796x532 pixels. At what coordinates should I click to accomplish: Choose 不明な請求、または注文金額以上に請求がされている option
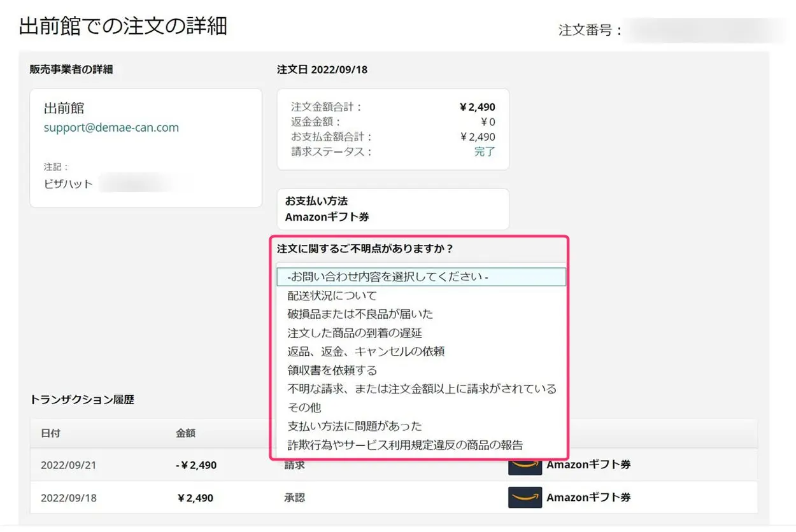point(422,389)
